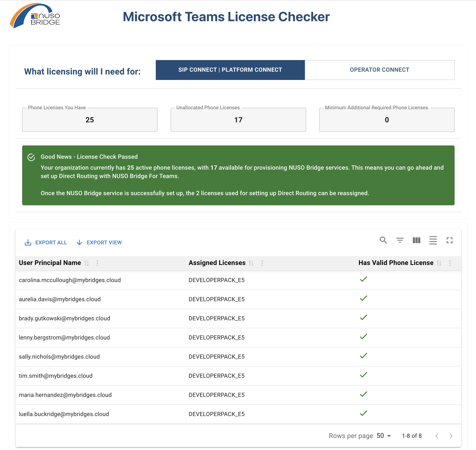
Task: Open Rows per page dropdown
Action: tap(384, 436)
